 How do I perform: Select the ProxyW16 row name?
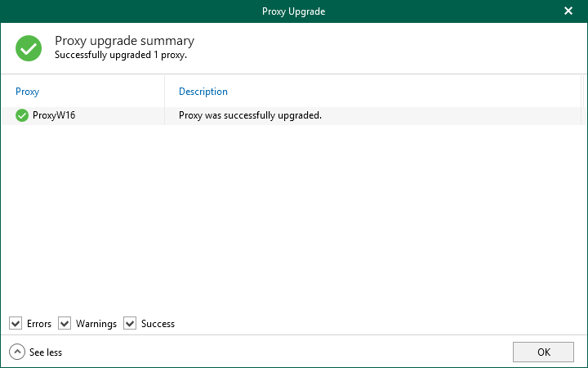[x=54, y=115]
